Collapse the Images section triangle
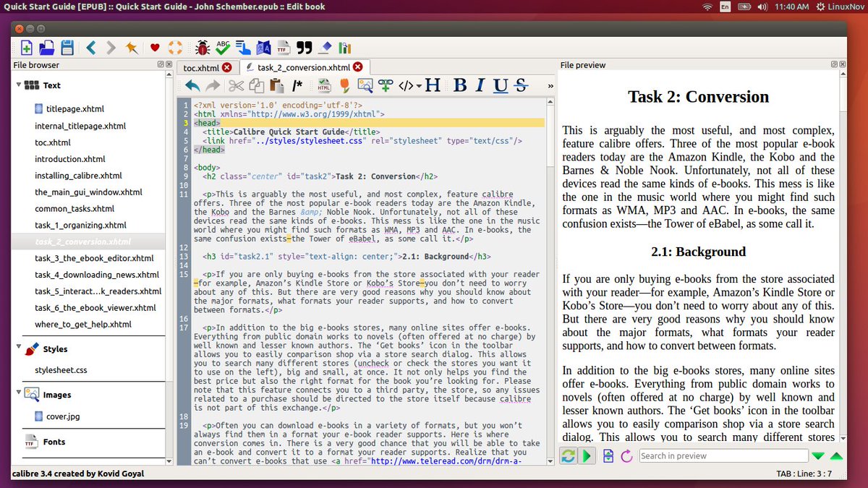 [x=18, y=393]
